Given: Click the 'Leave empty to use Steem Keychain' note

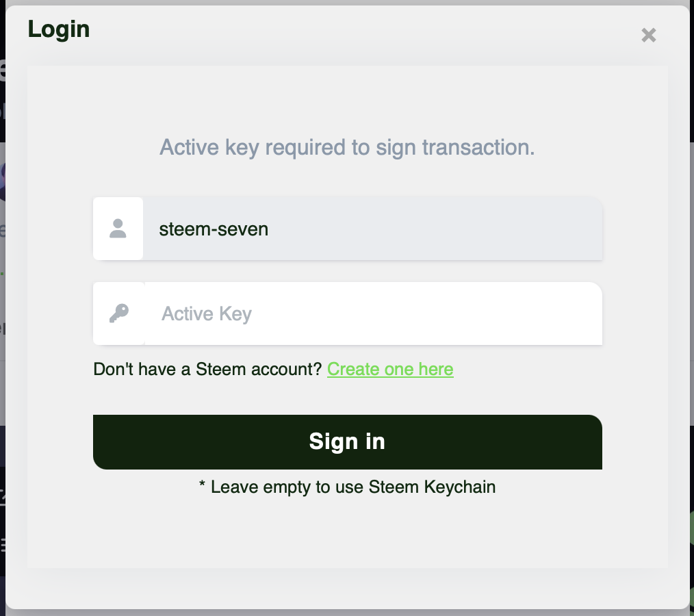Looking at the screenshot, I should click(347, 487).
